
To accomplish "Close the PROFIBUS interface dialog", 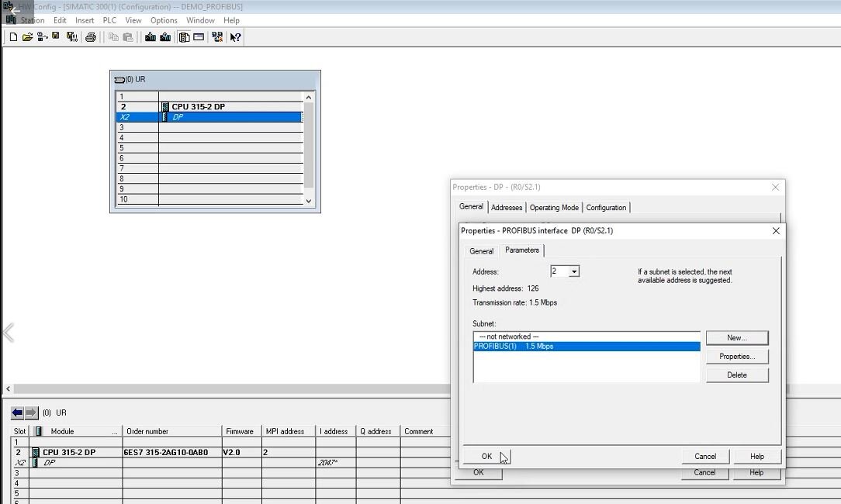I will [776, 230].
